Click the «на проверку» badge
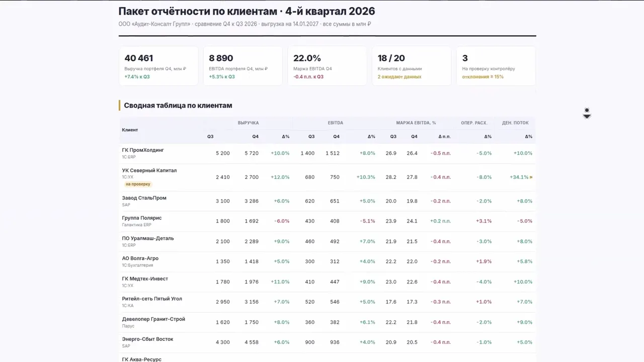The height and width of the screenshot is (362, 644). click(x=138, y=184)
